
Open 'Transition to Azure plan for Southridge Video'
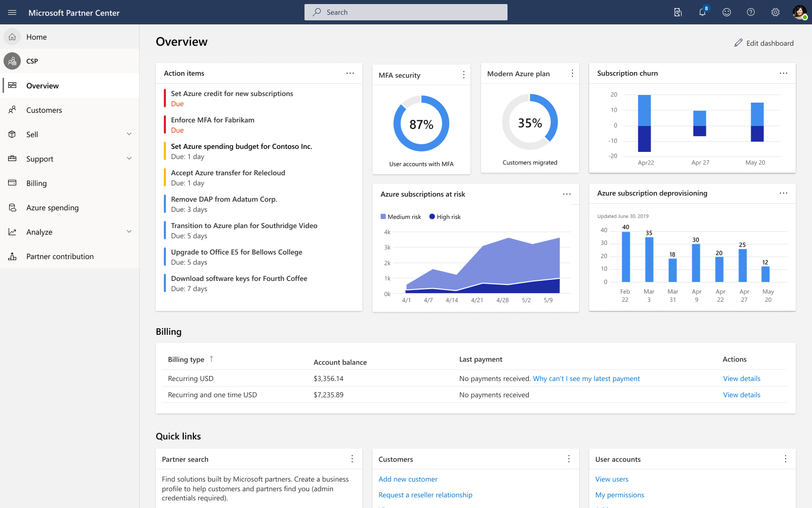[244, 226]
